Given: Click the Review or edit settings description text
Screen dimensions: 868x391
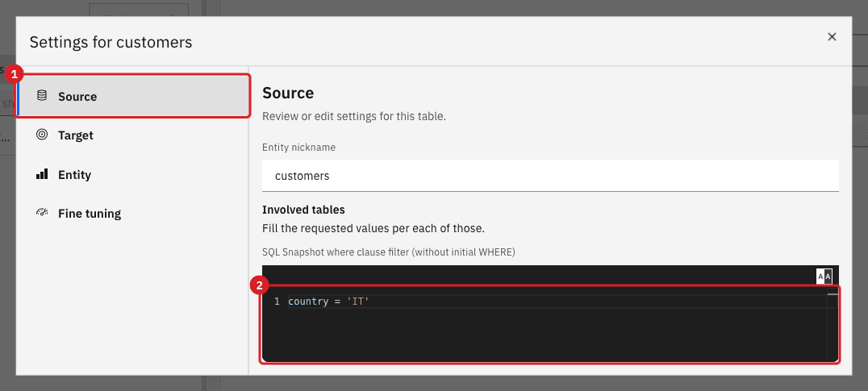Looking at the screenshot, I should pos(353,117).
